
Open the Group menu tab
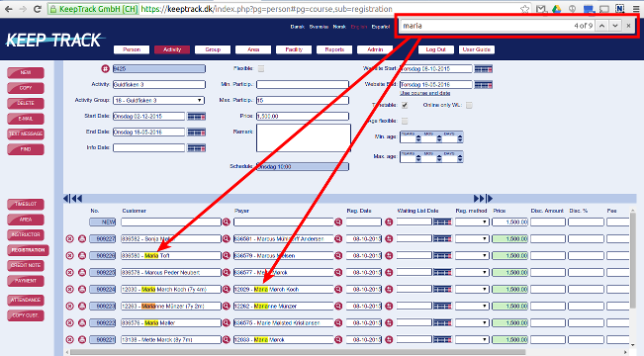pos(213,49)
